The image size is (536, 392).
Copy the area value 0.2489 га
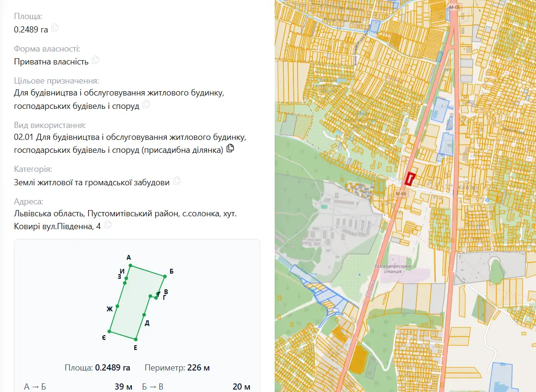pyautogui.click(x=55, y=28)
